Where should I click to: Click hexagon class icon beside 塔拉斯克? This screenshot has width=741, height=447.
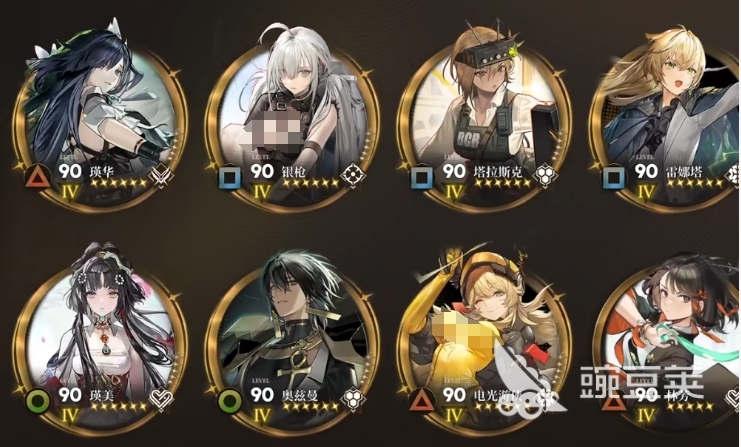click(x=544, y=175)
